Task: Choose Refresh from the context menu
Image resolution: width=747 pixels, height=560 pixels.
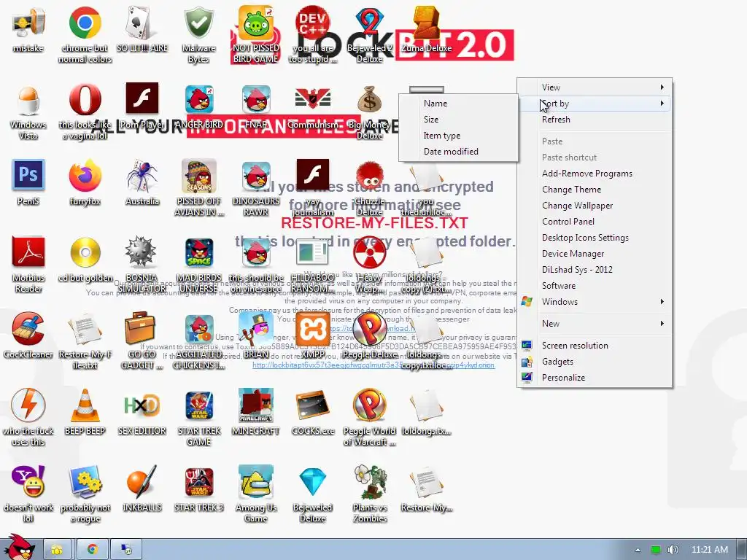Action: coord(595,120)
